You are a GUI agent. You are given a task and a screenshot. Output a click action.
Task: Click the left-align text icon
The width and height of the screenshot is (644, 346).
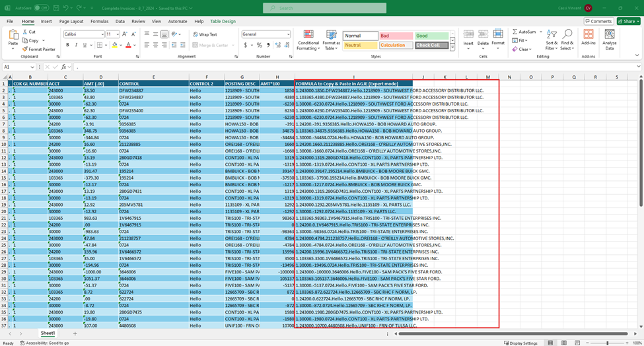pyautogui.click(x=147, y=45)
